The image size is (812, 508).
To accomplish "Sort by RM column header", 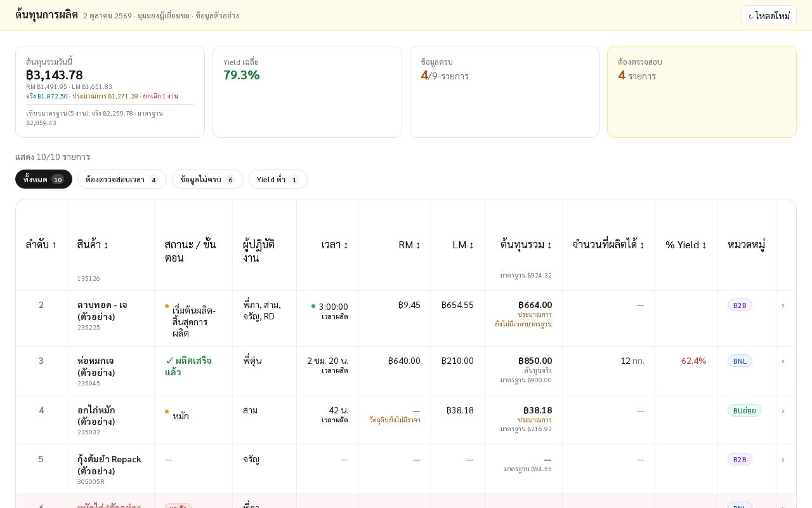I will point(409,244).
